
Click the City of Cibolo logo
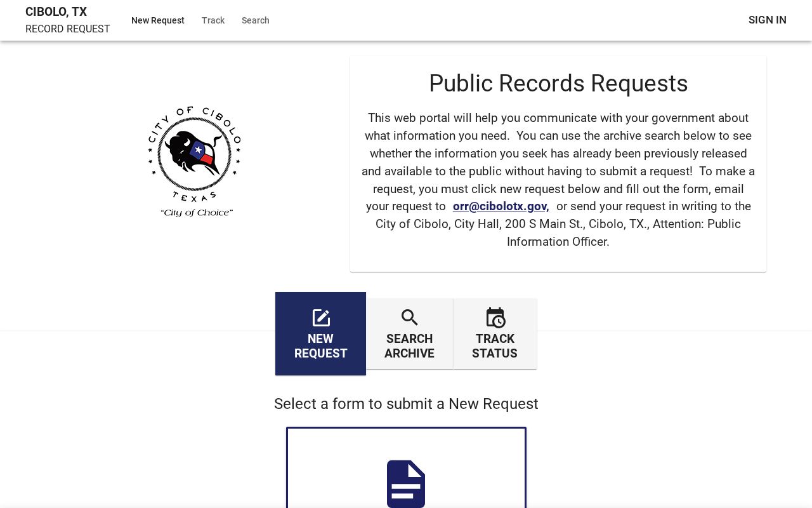point(195,161)
